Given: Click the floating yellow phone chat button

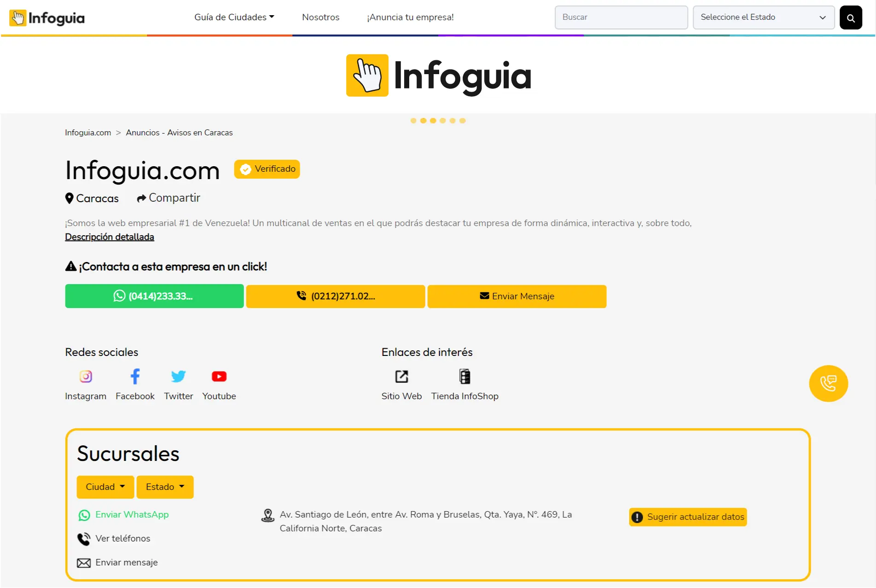Looking at the screenshot, I should point(828,384).
